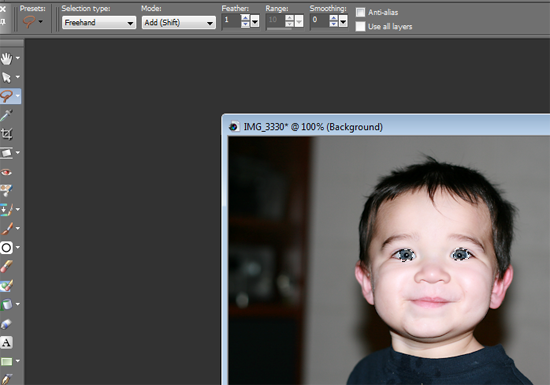Select the Dropper tool

click(6, 115)
